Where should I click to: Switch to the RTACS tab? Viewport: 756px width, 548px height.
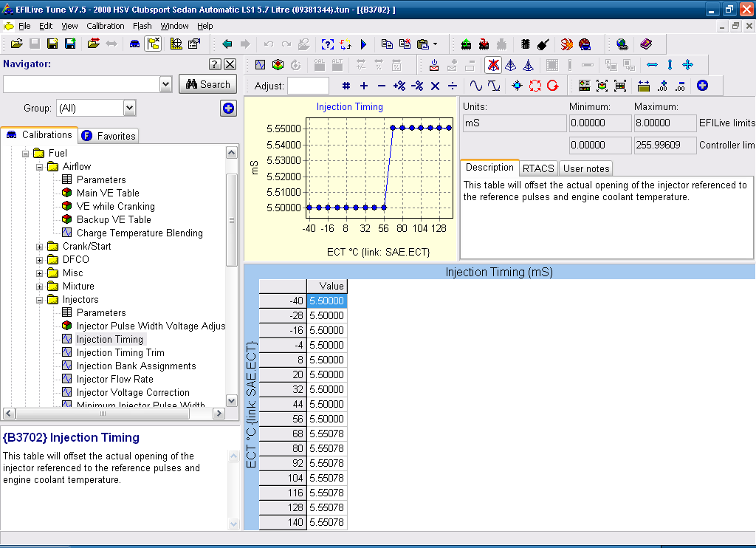(538, 168)
